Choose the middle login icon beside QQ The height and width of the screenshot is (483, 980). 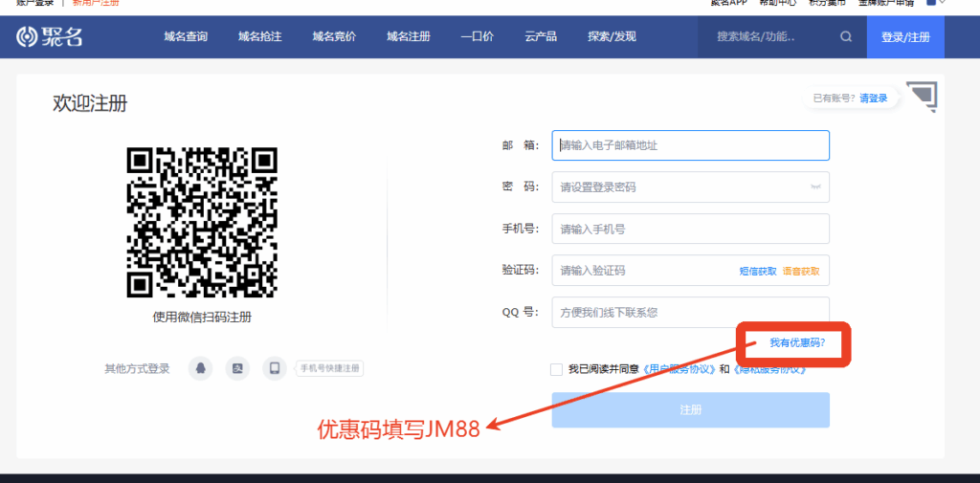237,368
